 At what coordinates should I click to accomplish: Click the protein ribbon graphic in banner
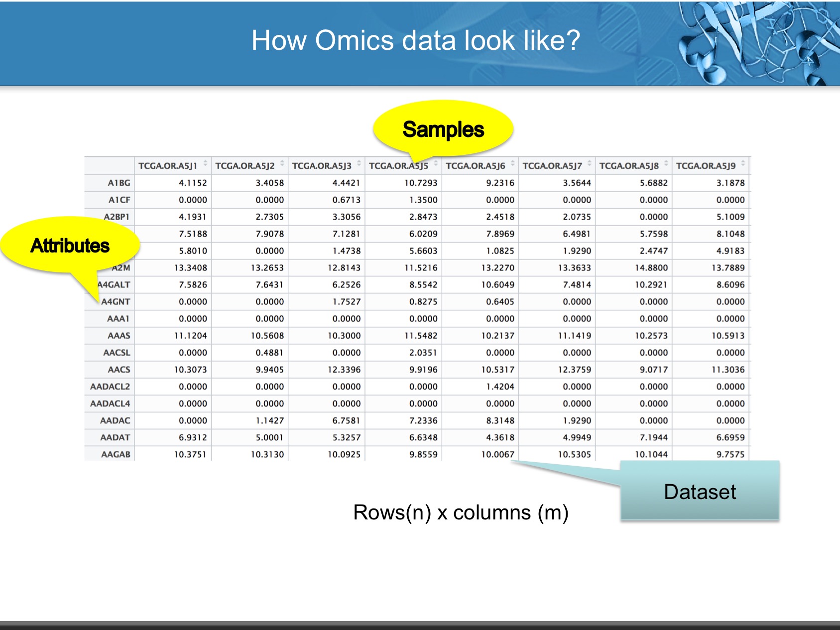point(757,42)
